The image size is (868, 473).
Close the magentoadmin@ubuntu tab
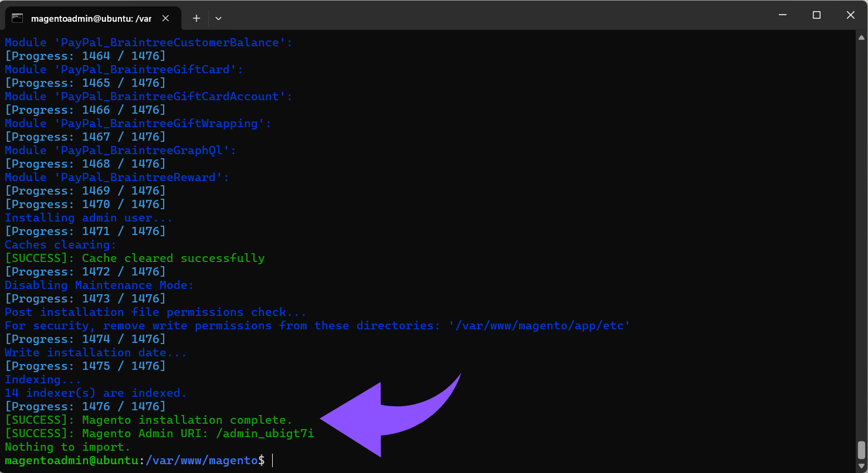click(165, 18)
